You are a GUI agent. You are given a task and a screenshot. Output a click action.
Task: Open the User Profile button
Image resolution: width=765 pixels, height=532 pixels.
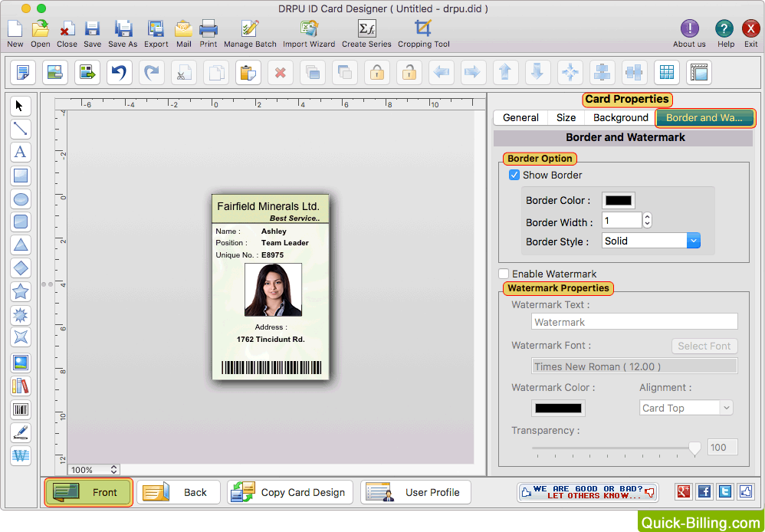point(415,492)
